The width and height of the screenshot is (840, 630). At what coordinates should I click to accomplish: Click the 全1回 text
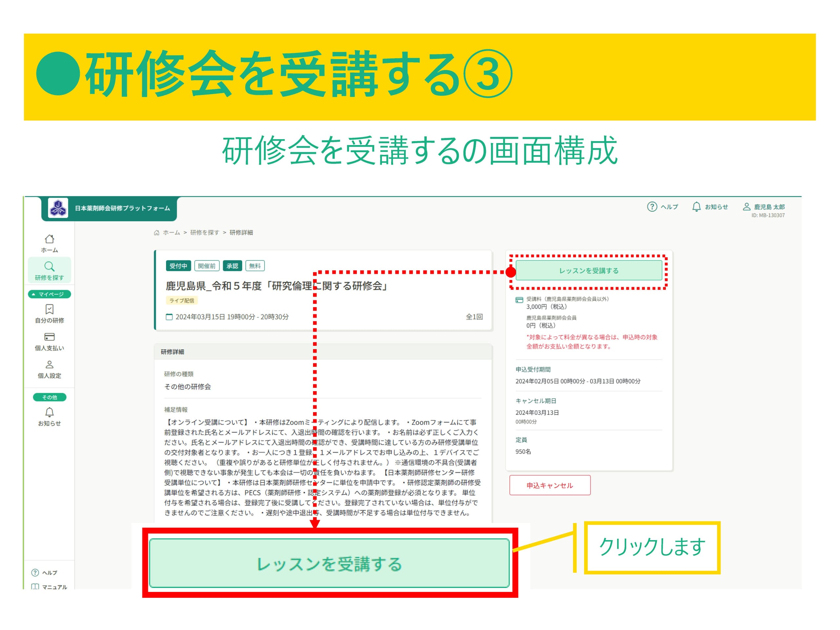(x=474, y=317)
